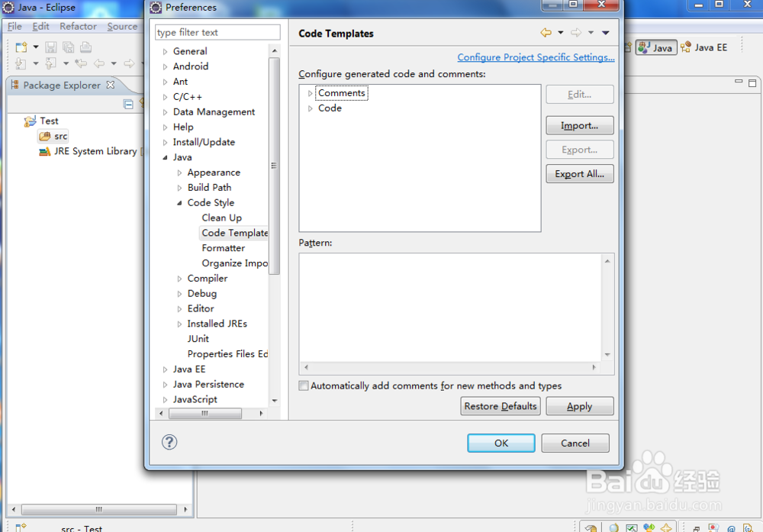Viewport: 763px width, 532px height.
Task: Switch to the Java EE perspective
Action: tap(703, 47)
